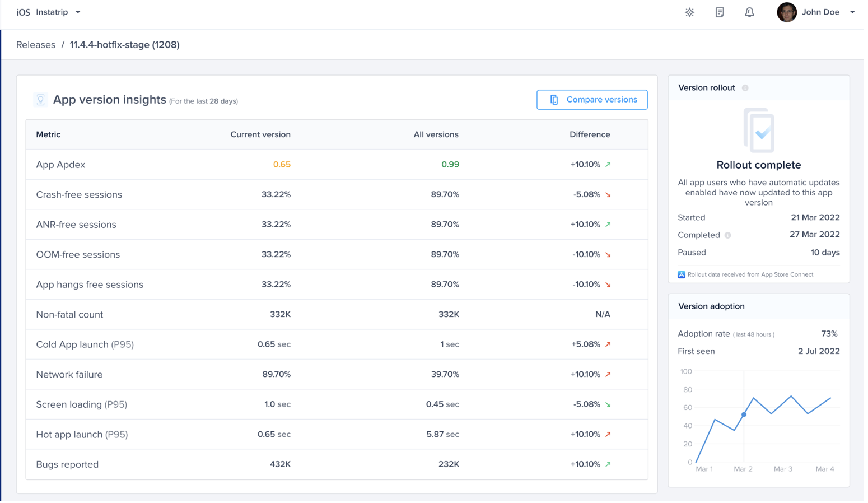This screenshot has height=503, width=868.
Task: Open the John Doe user menu arrow
Action: click(852, 12)
